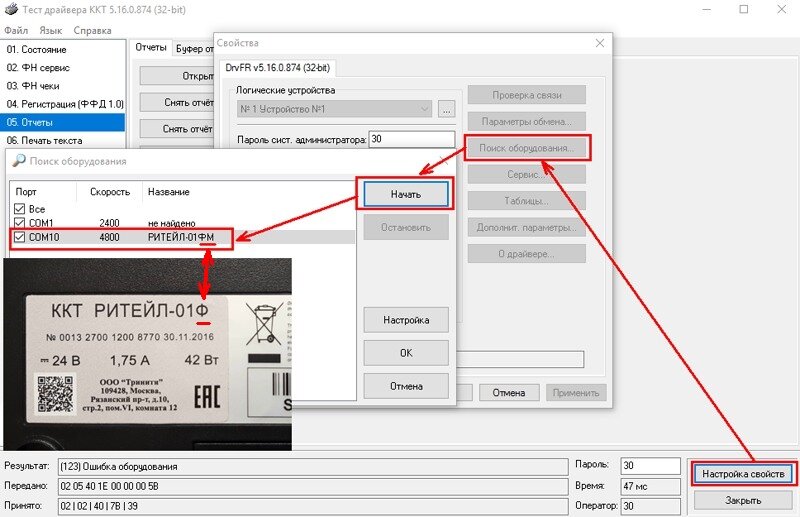
Task: Click the magnifier icon in the search dialog title
Action: click(18, 161)
